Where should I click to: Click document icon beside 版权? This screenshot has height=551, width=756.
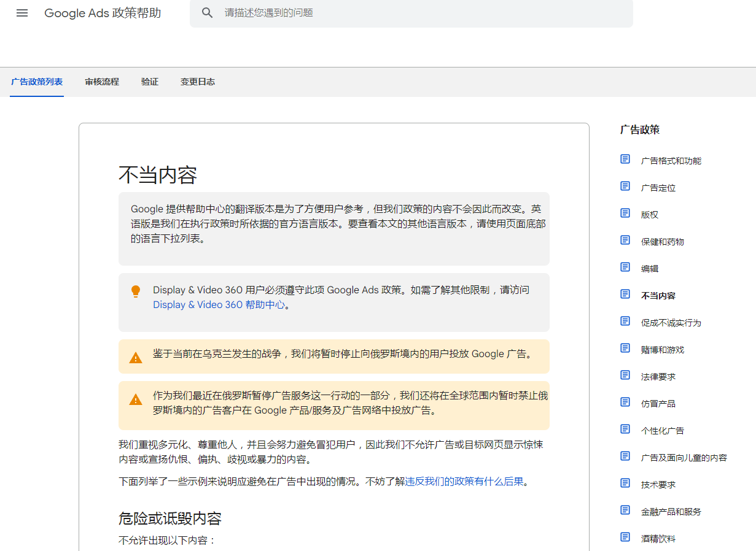625,214
